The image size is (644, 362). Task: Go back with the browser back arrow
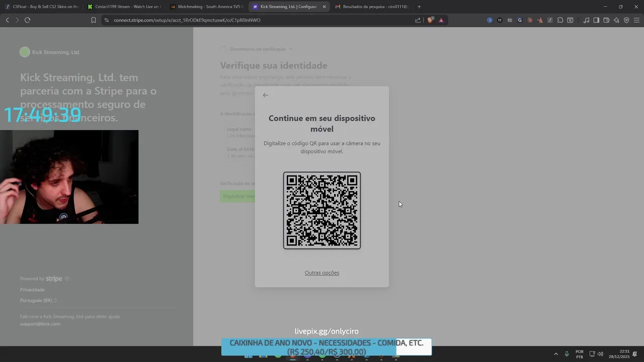pyautogui.click(x=7, y=20)
